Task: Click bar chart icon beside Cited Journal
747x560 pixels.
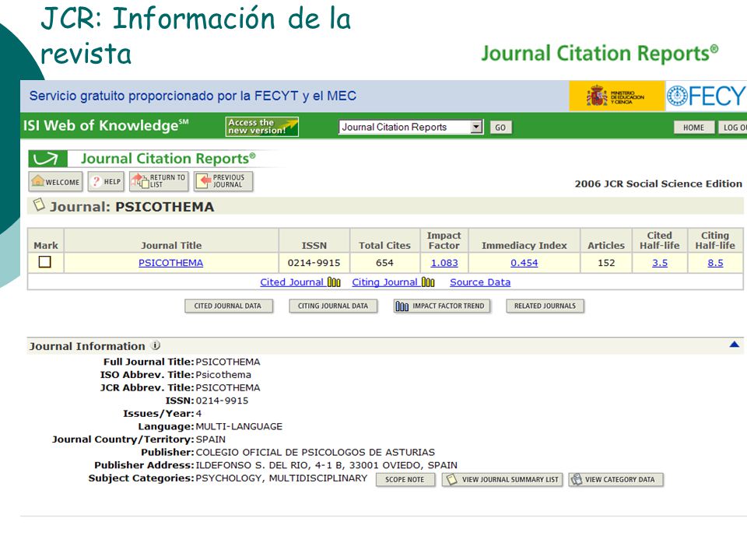Action: coord(334,282)
